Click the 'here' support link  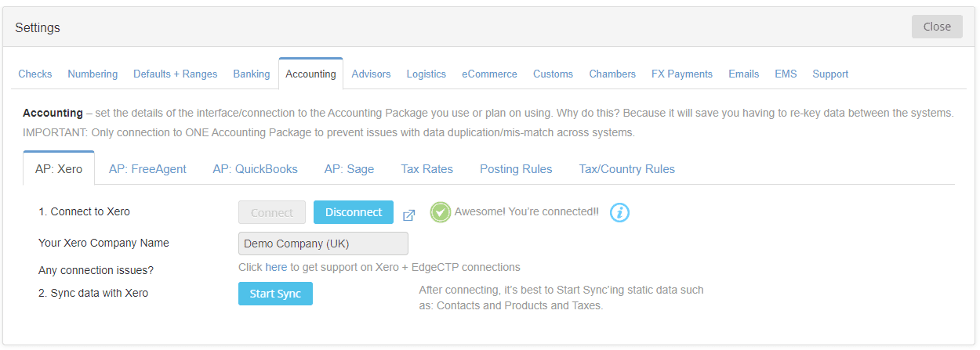pyautogui.click(x=276, y=267)
